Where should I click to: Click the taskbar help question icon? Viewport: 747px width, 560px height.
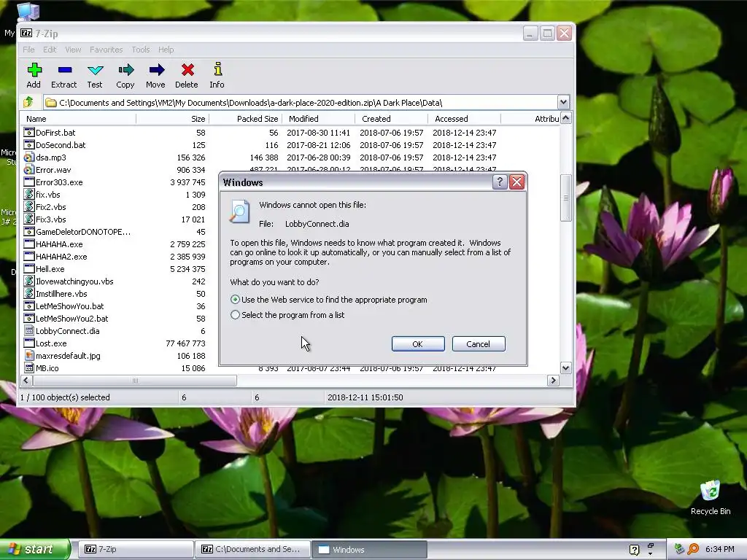[634, 550]
